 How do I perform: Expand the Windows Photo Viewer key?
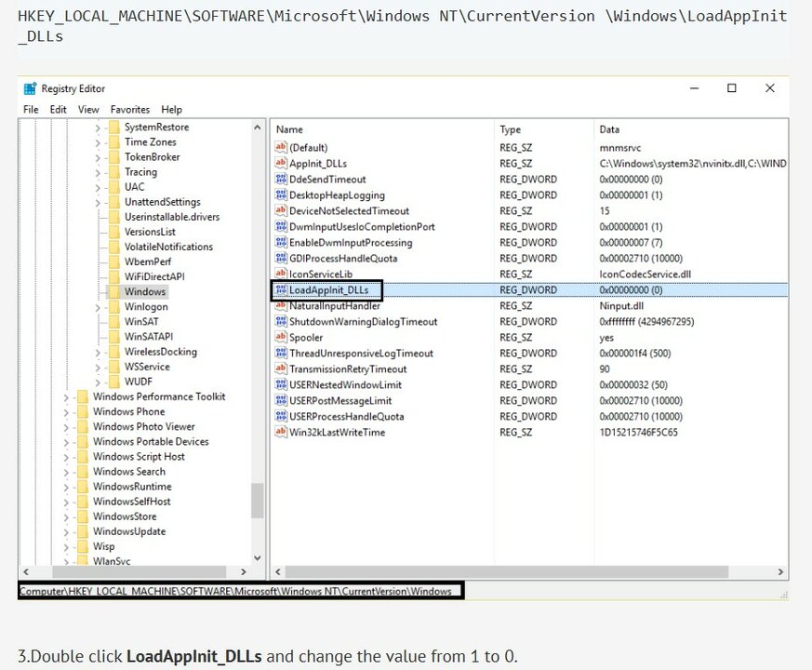click(66, 427)
